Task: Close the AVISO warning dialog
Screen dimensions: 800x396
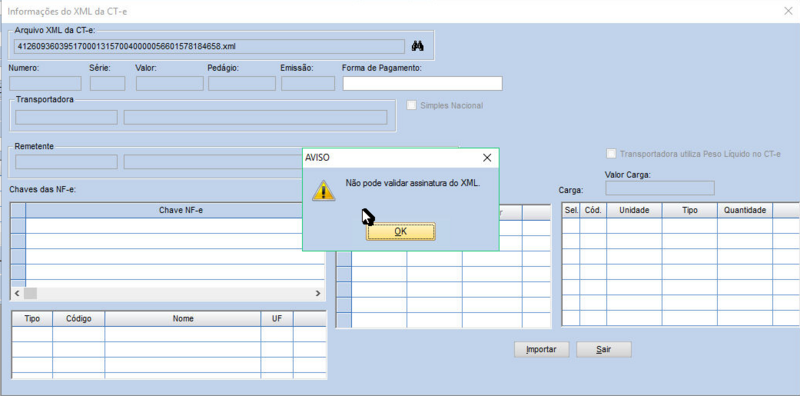Action: pos(487,158)
